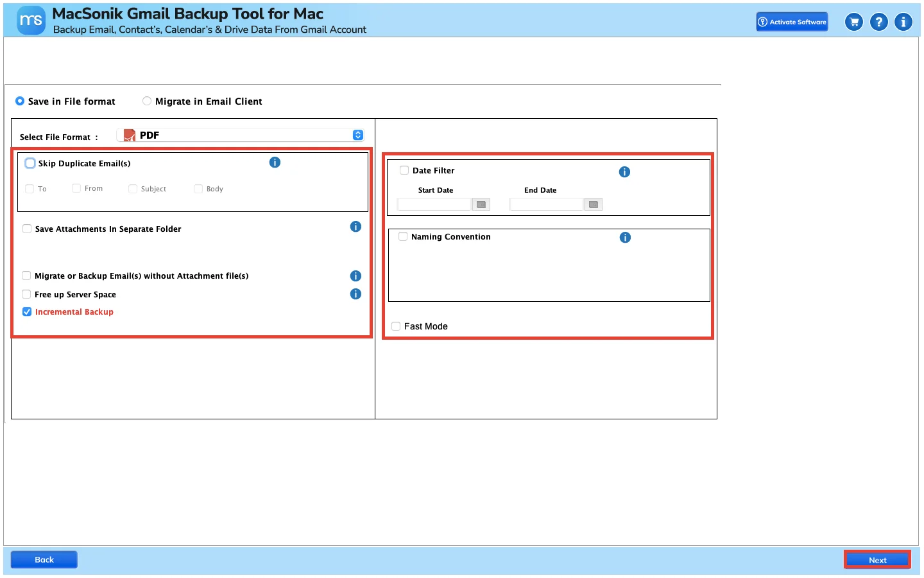
Task: Click the shopping cart purchase icon
Action: pos(854,22)
